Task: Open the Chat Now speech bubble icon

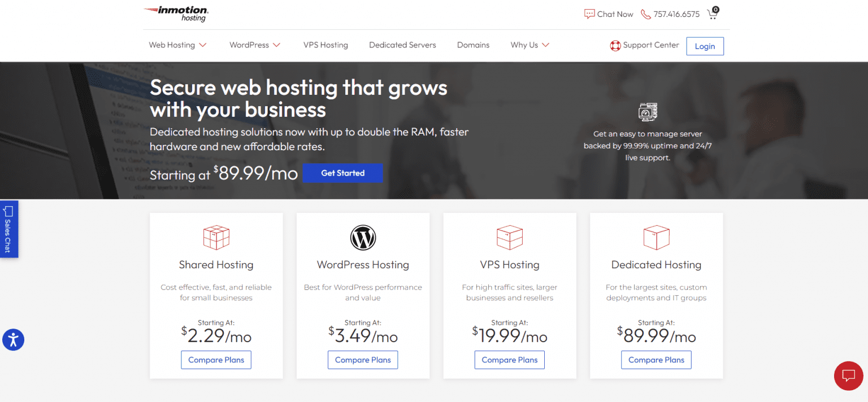Action: click(x=589, y=14)
